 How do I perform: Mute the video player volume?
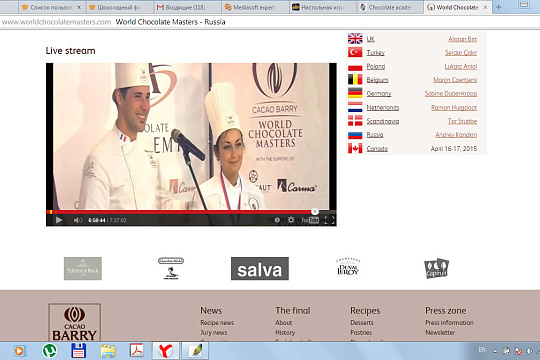tap(78, 220)
